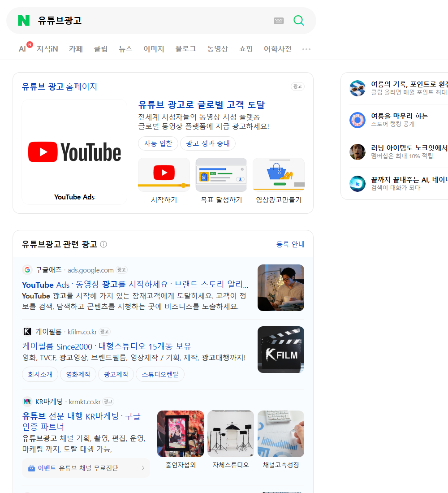This screenshot has height=493, width=448.
Task: Click the info icon beside 유튜브광고 관련 광고
Action: 103,244
